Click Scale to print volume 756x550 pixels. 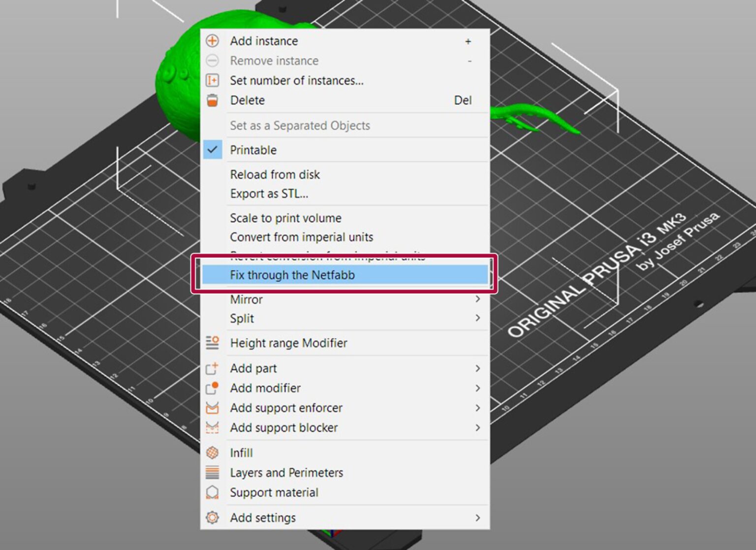point(285,218)
